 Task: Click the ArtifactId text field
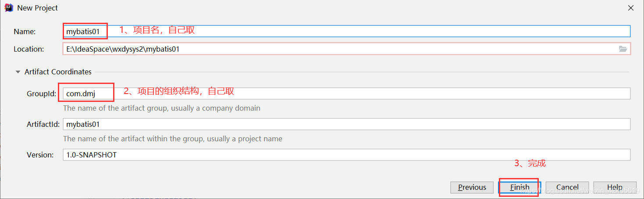coord(346,124)
